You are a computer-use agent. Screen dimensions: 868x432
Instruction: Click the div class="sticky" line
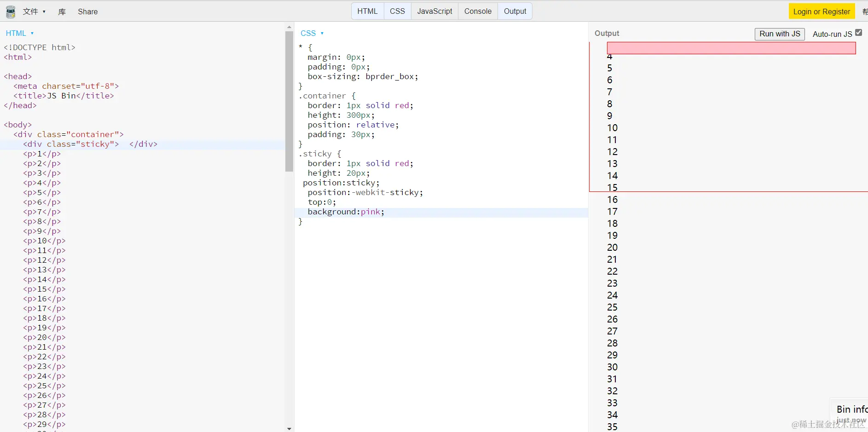click(x=90, y=144)
